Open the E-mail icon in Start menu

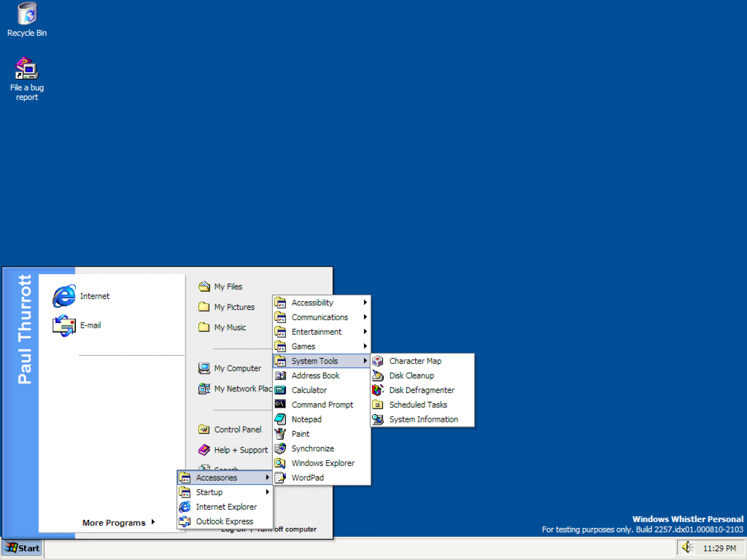[x=64, y=325]
